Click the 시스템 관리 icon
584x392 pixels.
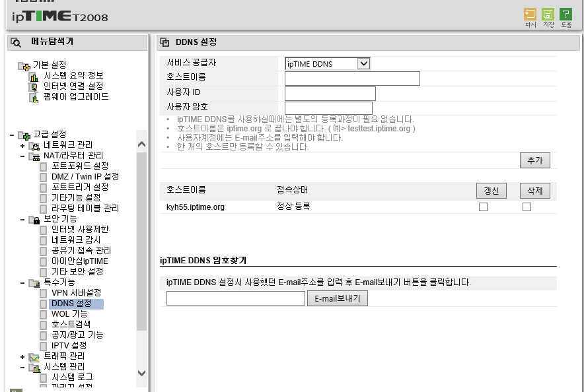pos(34,368)
